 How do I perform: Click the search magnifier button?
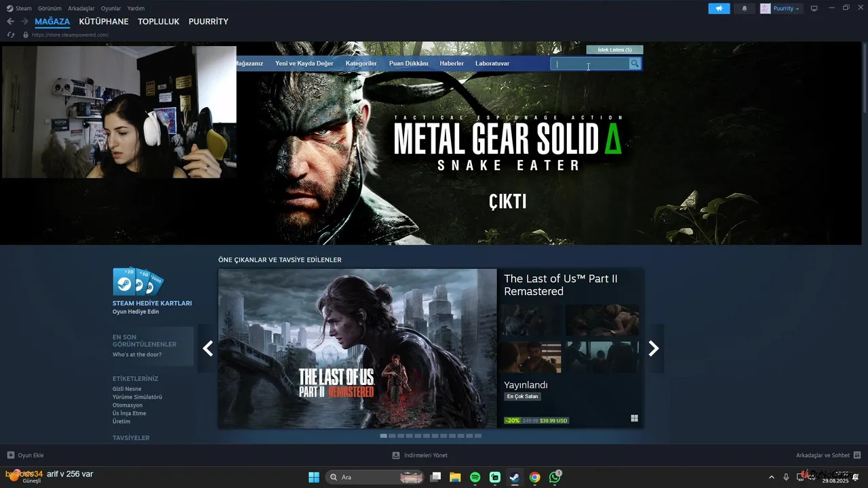[635, 64]
